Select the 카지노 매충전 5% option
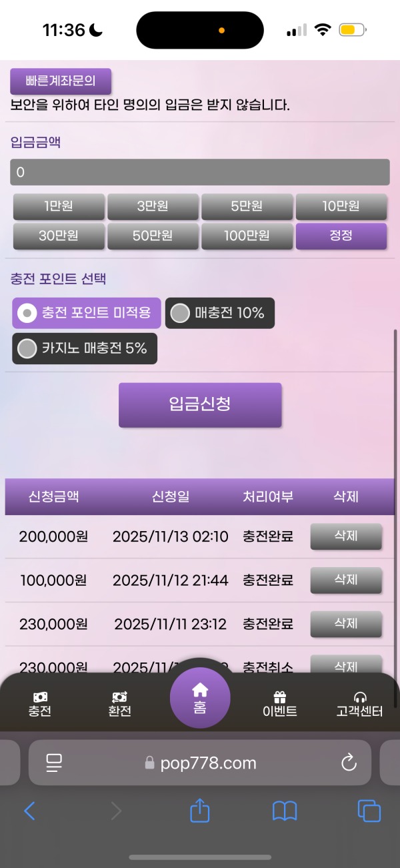400x868 pixels. tap(28, 348)
